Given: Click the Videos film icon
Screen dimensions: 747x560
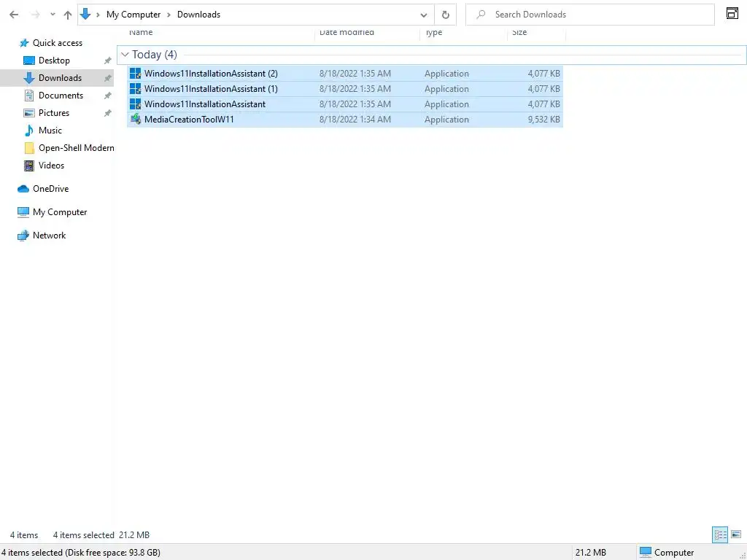Looking at the screenshot, I should click(29, 166).
